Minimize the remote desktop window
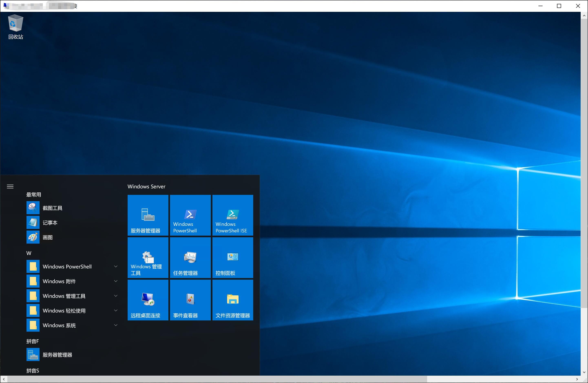The height and width of the screenshot is (383, 588). coord(540,6)
